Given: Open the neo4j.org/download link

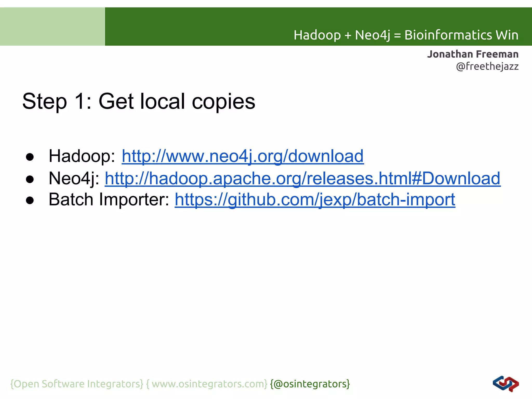Looking at the screenshot, I should coord(243,157).
